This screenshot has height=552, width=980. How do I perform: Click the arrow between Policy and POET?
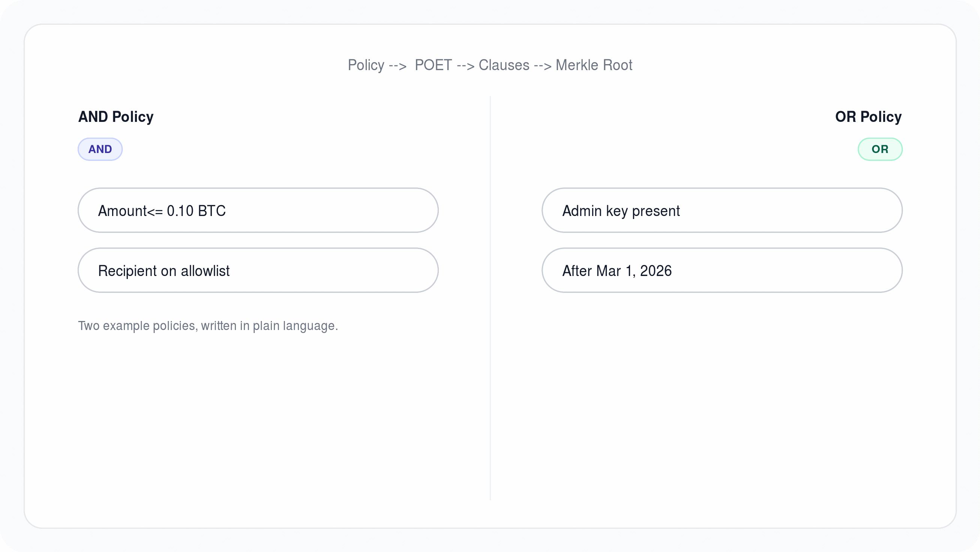pyautogui.click(x=398, y=66)
